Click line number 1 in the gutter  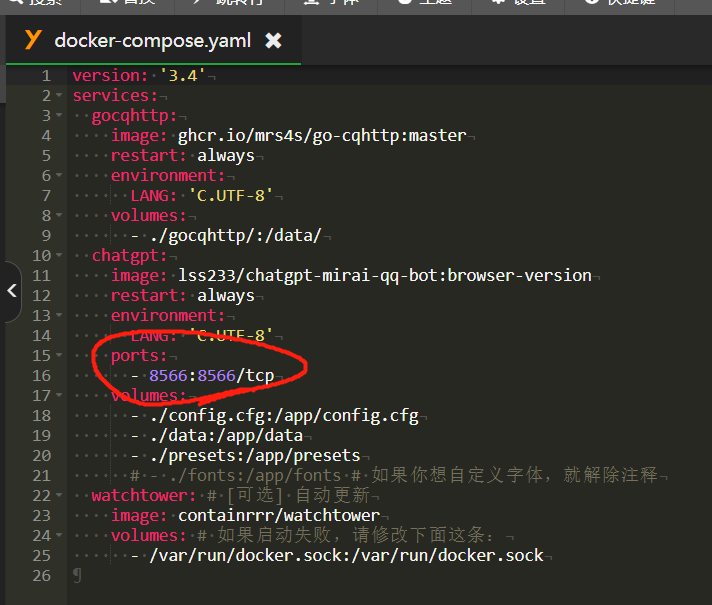tap(46, 76)
